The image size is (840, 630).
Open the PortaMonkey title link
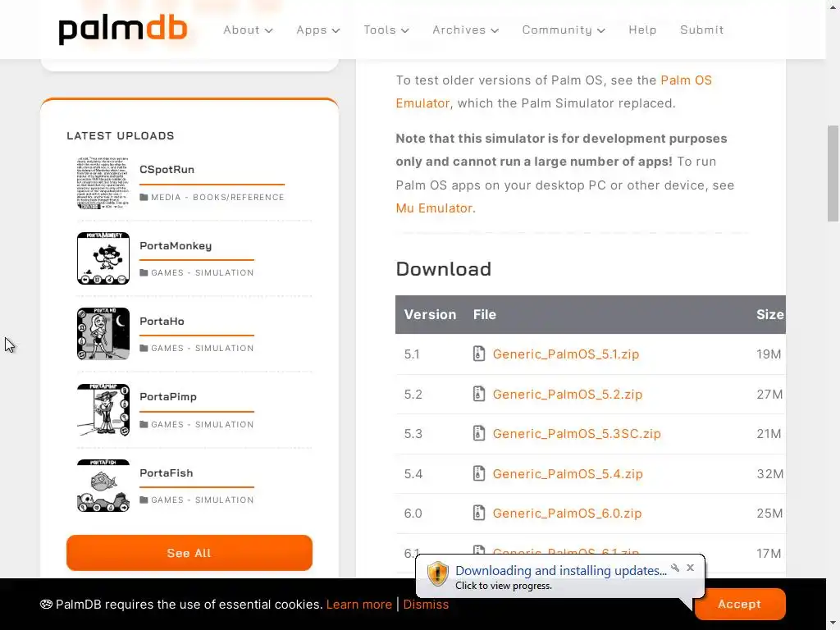[176, 245]
